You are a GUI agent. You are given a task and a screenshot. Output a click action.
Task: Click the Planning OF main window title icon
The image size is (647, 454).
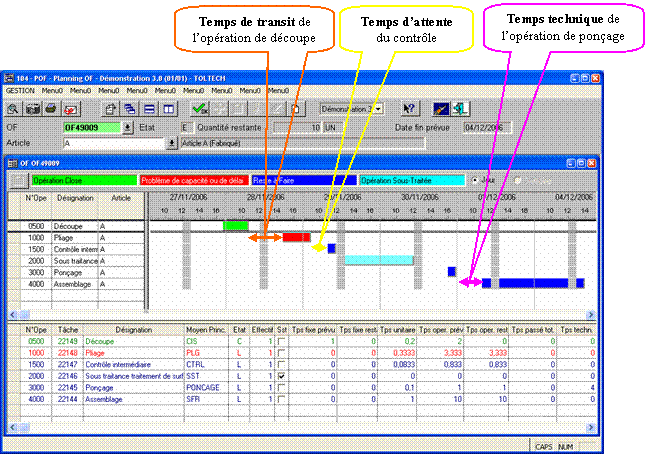coord(9,78)
